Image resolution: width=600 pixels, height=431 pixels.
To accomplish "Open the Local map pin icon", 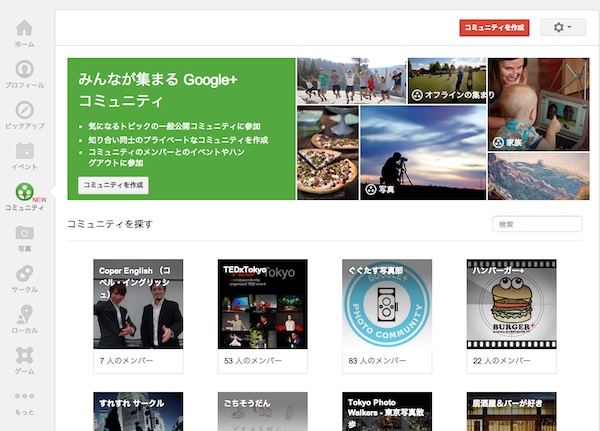I will coord(25,315).
